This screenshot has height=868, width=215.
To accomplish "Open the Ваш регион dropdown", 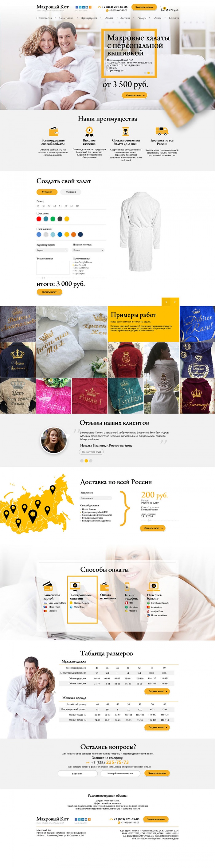I will (96, 498).
